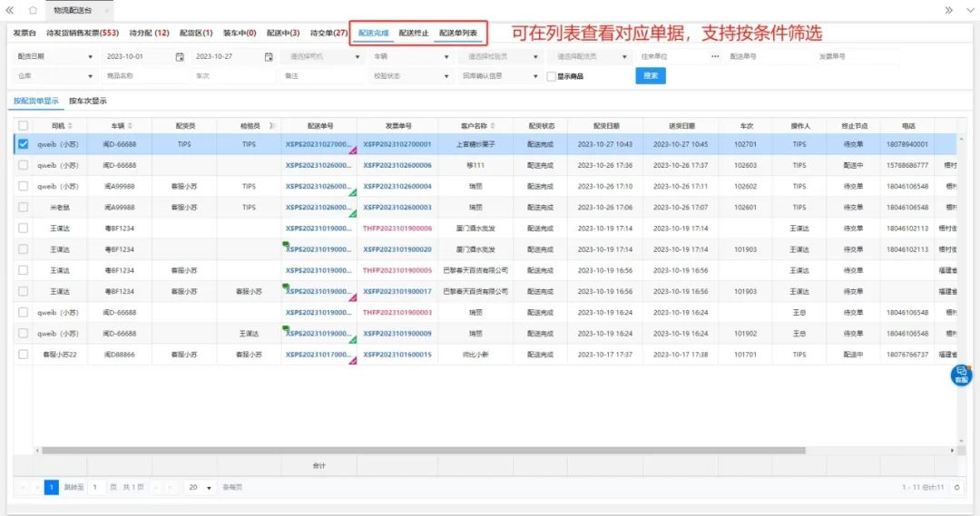The width and height of the screenshot is (980, 516).
Task: Switch to the 按车次显示 tab
Action: [87, 101]
